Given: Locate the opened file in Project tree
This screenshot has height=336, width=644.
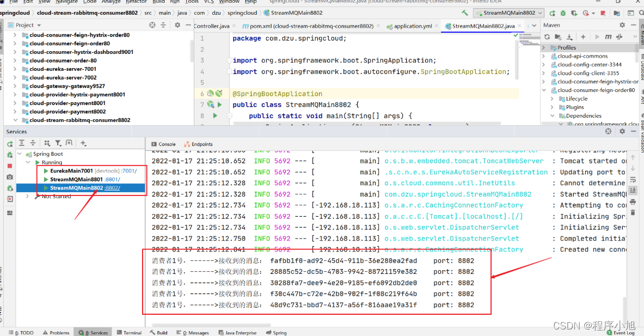Looking at the screenshot, I should pos(152,25).
